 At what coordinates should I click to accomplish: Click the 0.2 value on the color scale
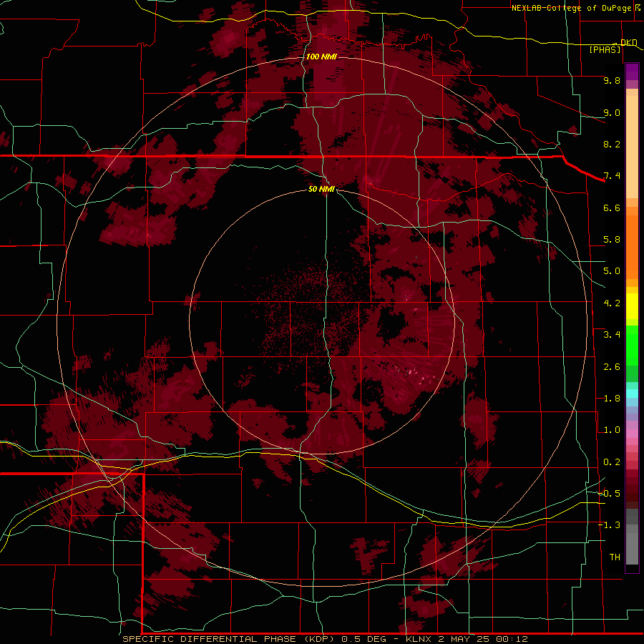[x=612, y=462]
